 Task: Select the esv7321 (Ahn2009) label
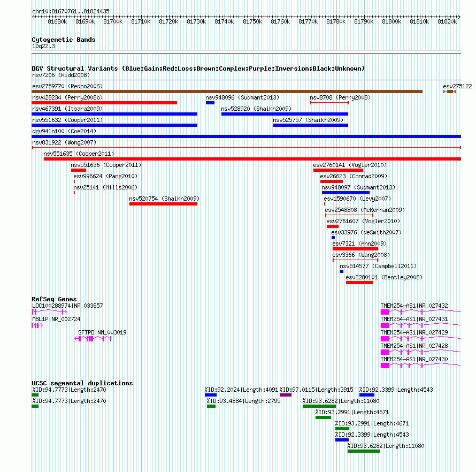point(359,243)
